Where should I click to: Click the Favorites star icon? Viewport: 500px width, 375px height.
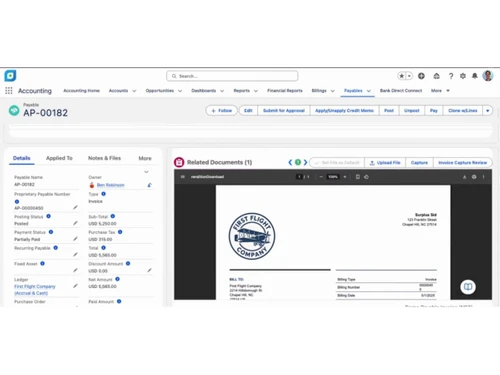coord(402,76)
